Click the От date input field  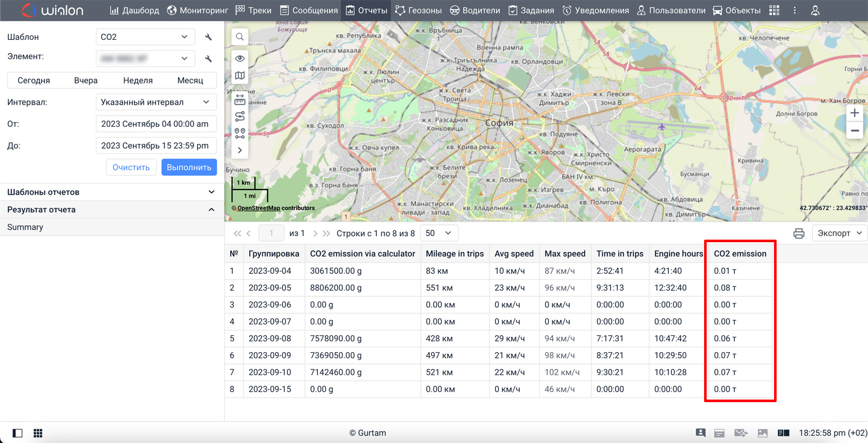coord(156,124)
